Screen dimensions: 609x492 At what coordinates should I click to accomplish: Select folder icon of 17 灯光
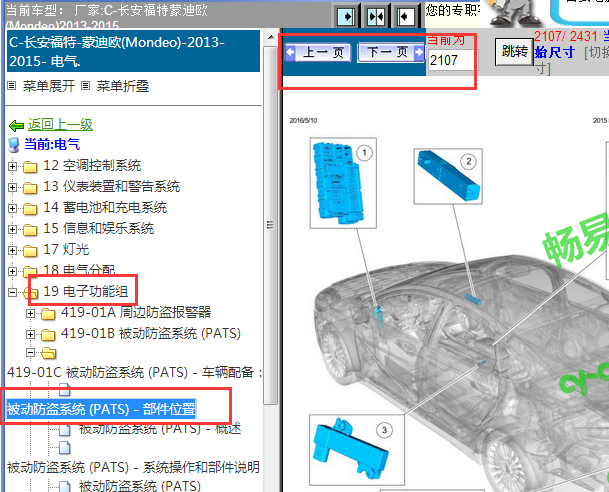(x=30, y=251)
